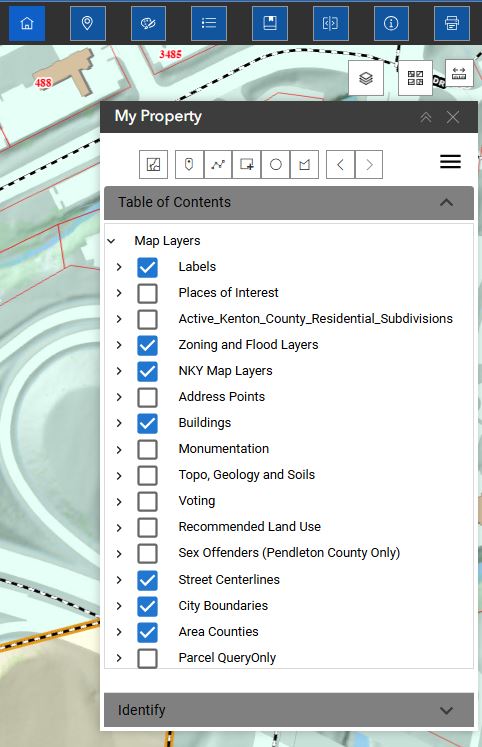Viewport: 482px width, 747px height.
Task: Open the basemap gallery grid icon
Action: (415, 78)
